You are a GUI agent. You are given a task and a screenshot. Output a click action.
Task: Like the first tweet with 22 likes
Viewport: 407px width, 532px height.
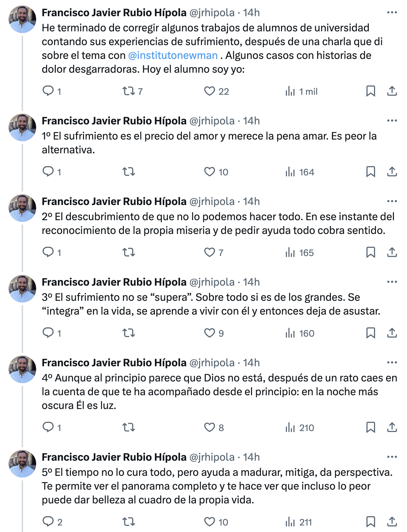209,91
